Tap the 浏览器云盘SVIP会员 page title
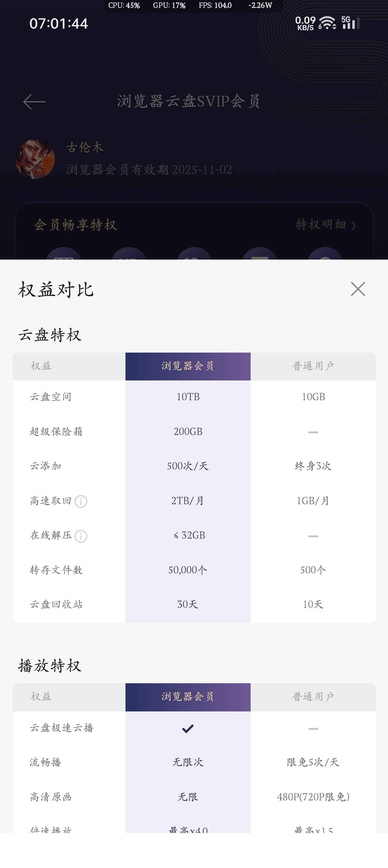Screen dimensions: 388x868 pos(189,101)
